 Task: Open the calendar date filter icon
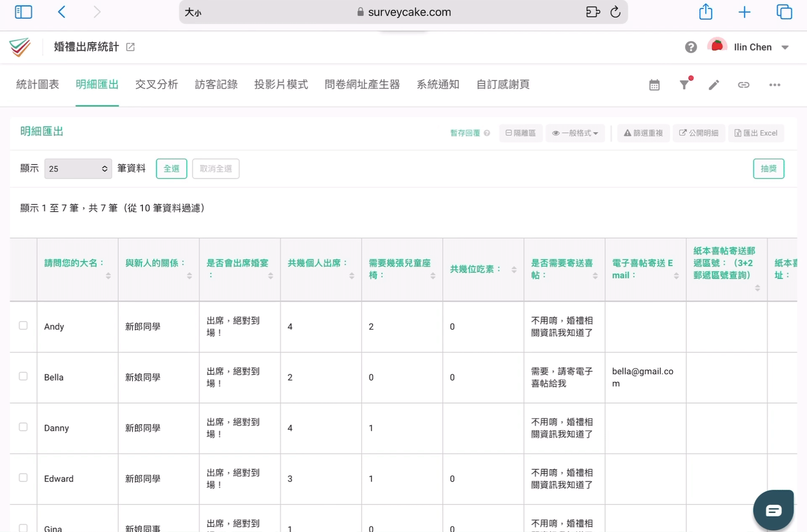click(654, 85)
